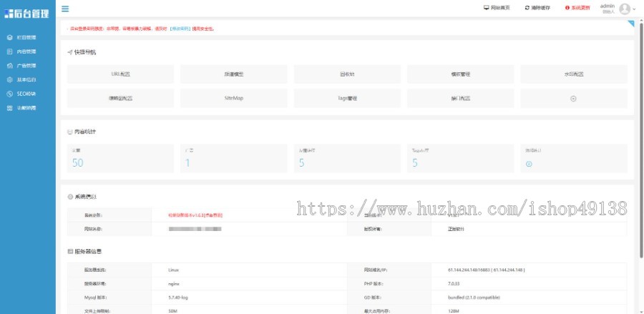Image resolution: width=644 pixels, height=314 pixels.
Task: Click the red new version notice link
Action: (195, 215)
